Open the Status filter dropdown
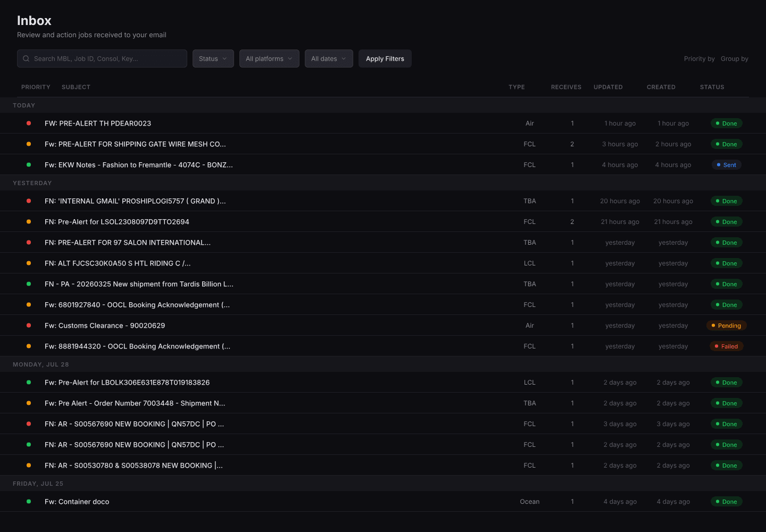 pos(213,59)
